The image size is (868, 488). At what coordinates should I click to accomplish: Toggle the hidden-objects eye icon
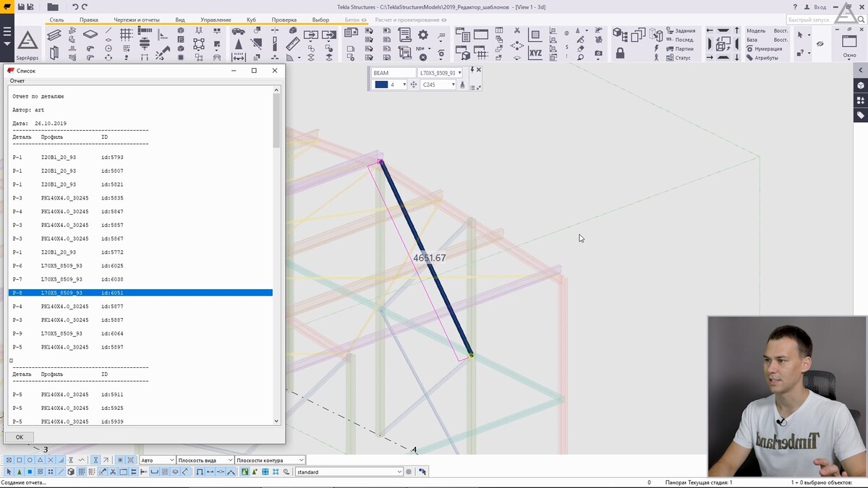(x=820, y=44)
